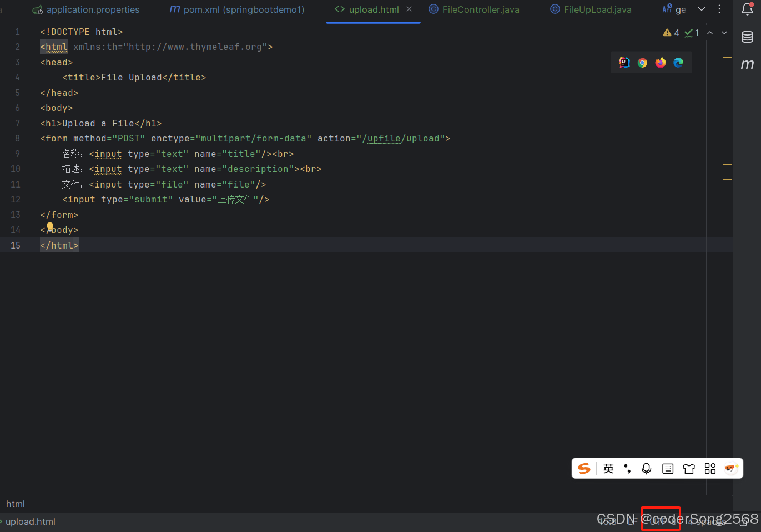Click line number 15 in the gutter

coord(16,245)
